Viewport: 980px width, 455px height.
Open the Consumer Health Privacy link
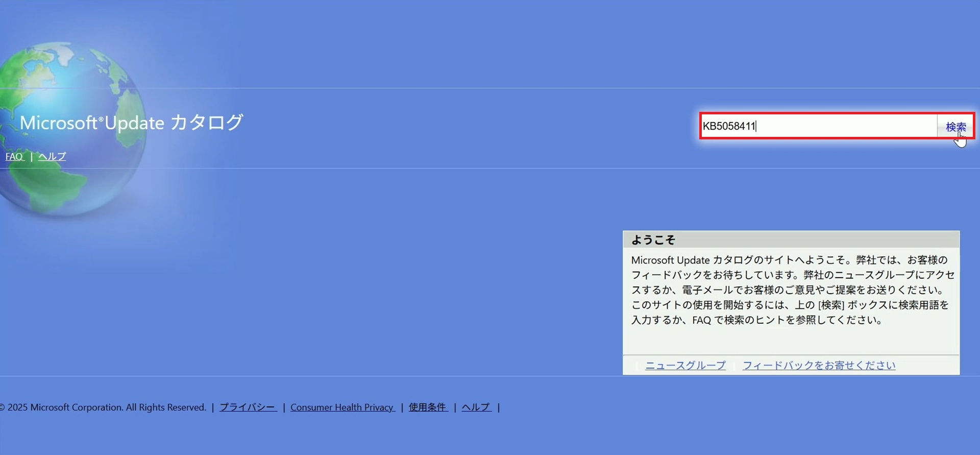[342, 408]
